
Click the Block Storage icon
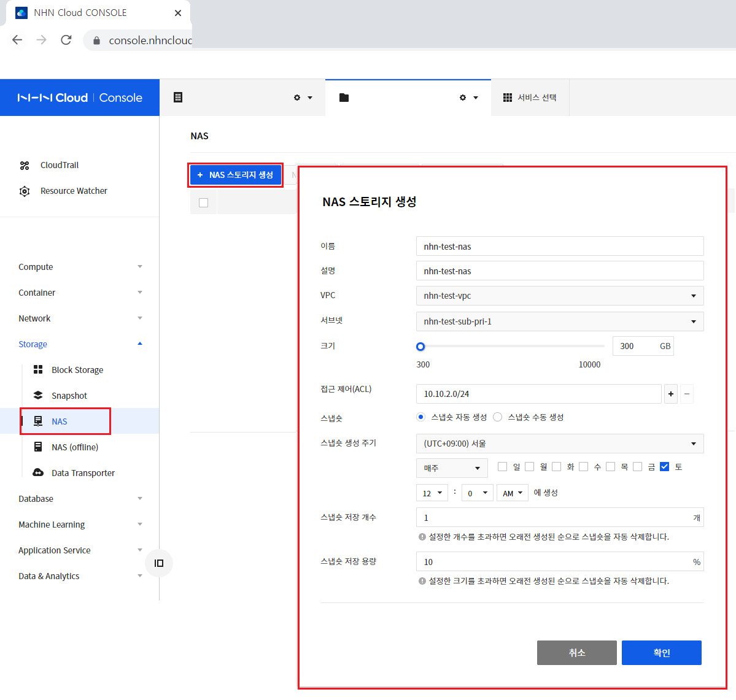pyautogui.click(x=38, y=370)
